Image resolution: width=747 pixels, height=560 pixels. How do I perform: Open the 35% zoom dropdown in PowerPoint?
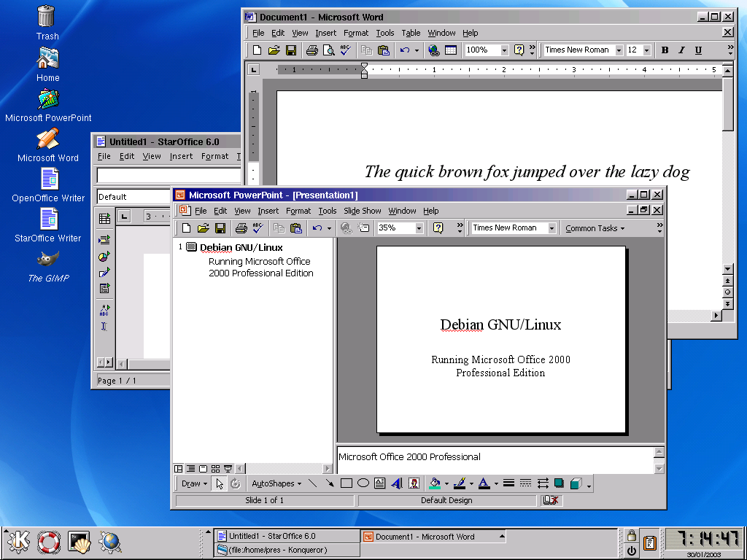(419, 228)
